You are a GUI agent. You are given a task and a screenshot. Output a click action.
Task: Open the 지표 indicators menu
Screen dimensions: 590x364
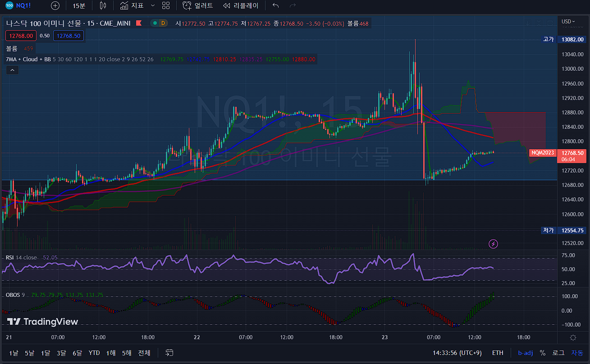[132, 6]
